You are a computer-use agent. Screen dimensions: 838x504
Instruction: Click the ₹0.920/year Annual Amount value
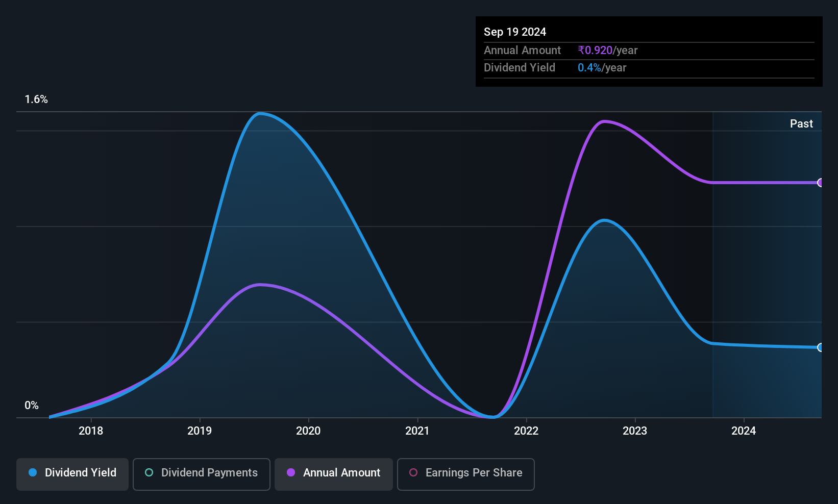(607, 51)
